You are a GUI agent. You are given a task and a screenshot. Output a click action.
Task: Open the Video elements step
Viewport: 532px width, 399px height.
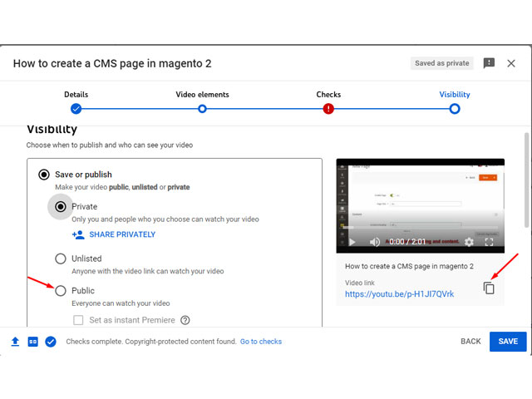coord(202,109)
